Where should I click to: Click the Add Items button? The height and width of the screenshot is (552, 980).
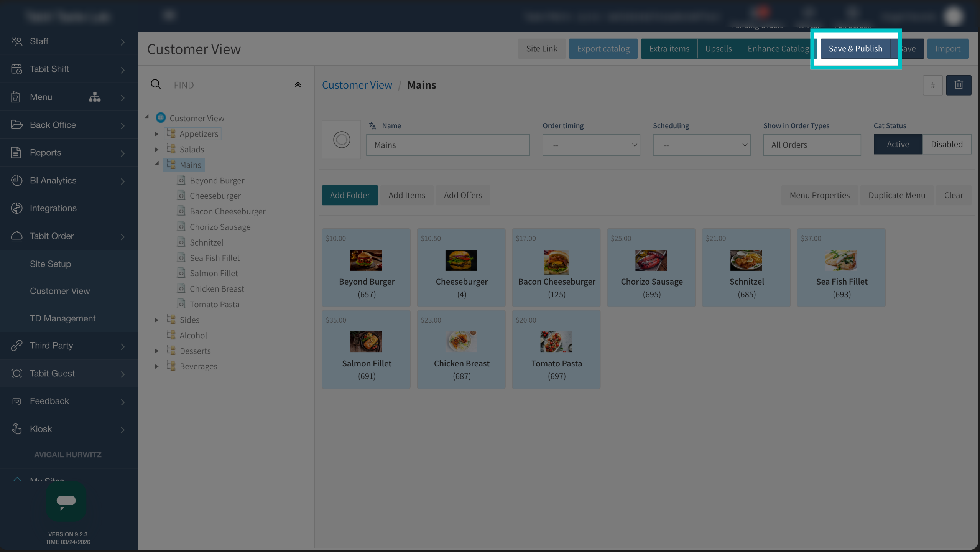tap(407, 195)
